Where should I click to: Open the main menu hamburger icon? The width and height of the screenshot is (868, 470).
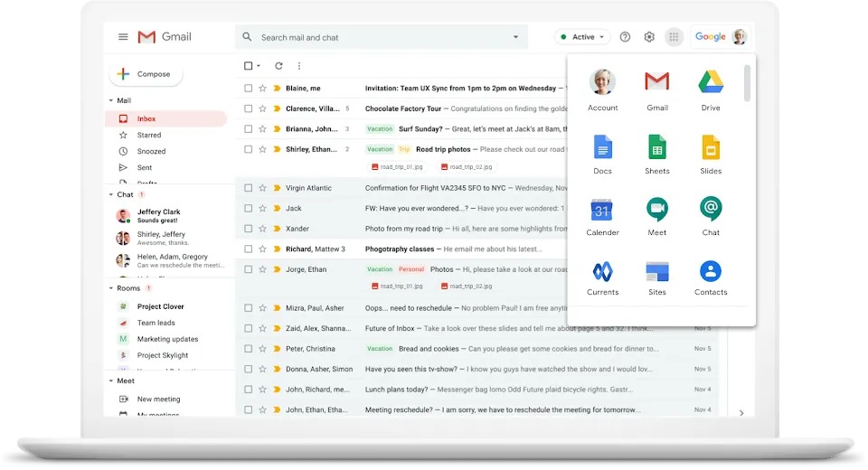(x=123, y=37)
